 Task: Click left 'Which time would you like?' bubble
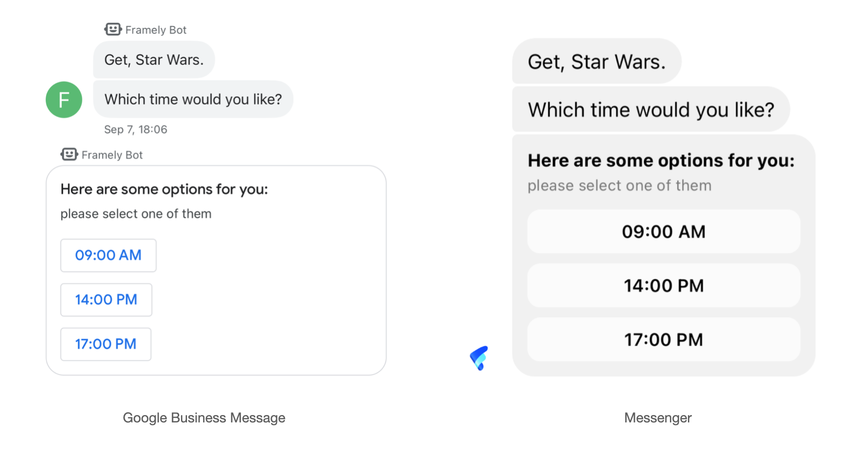click(x=193, y=99)
